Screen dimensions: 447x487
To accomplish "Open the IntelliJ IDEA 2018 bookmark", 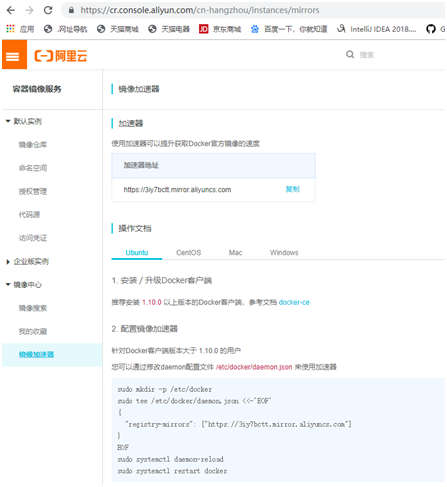I will (x=376, y=29).
